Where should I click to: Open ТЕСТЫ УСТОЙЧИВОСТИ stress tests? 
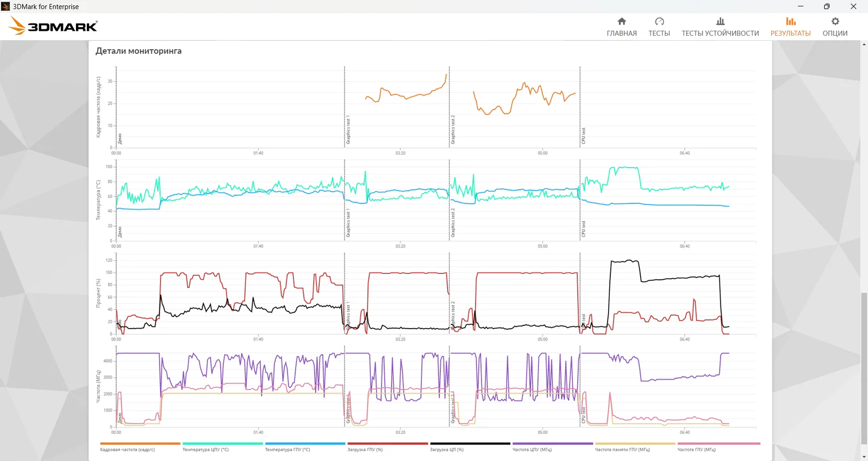pos(720,27)
